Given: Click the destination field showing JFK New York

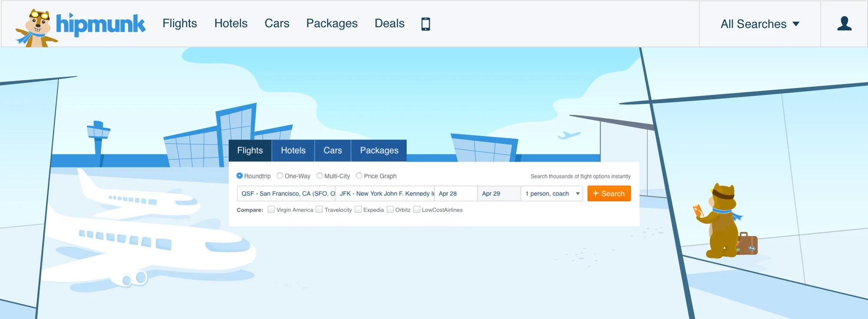Looking at the screenshot, I should pos(385,193).
